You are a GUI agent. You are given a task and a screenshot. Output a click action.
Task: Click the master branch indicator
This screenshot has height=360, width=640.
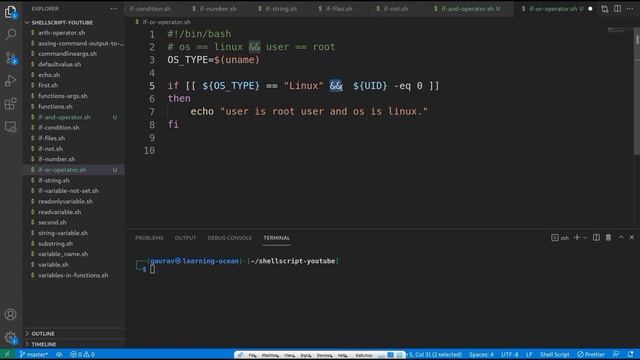(x=34, y=354)
